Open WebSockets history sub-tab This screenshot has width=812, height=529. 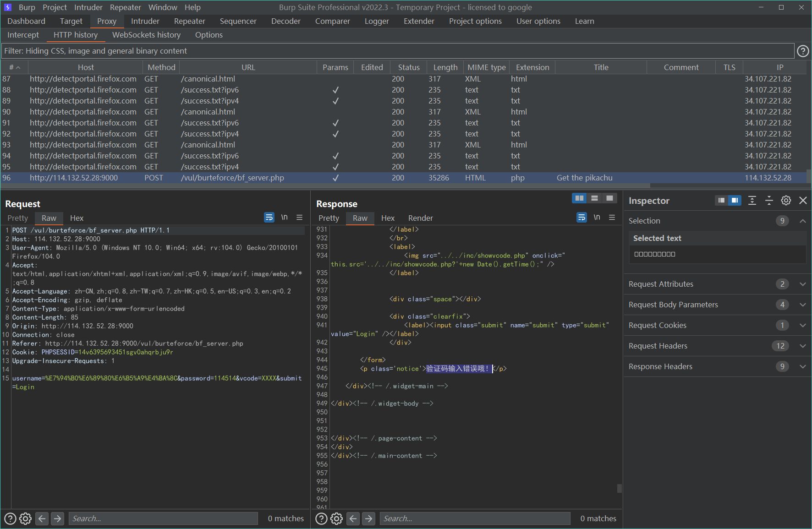coord(146,35)
